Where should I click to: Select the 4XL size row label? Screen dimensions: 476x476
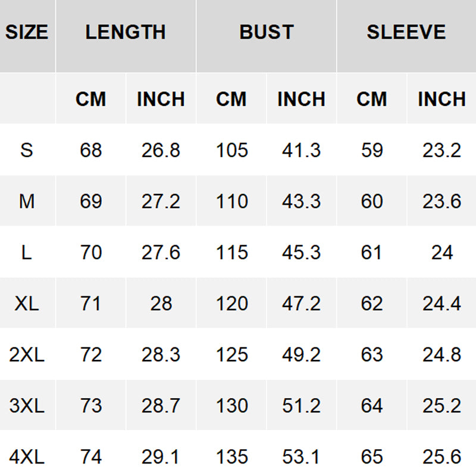[27, 457]
